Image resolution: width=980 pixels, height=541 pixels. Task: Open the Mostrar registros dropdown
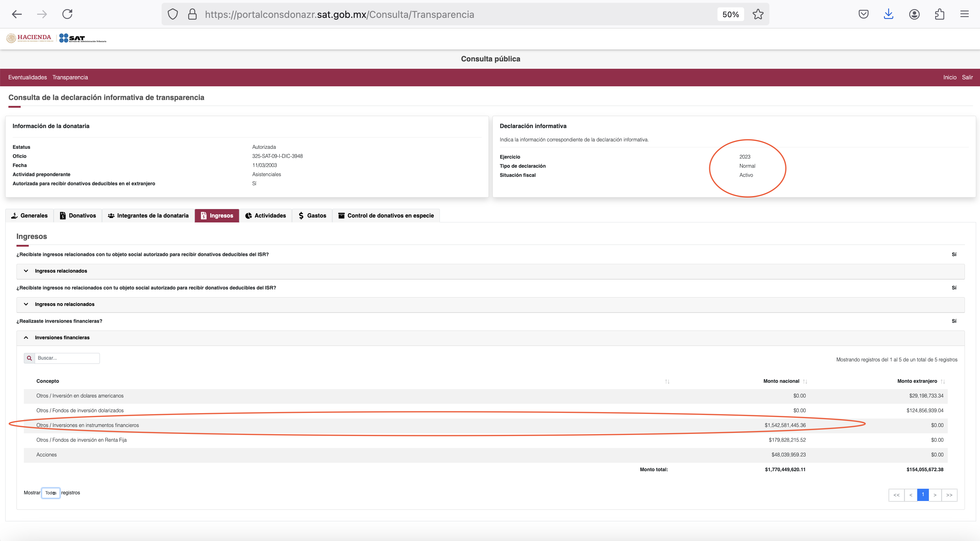click(x=50, y=493)
